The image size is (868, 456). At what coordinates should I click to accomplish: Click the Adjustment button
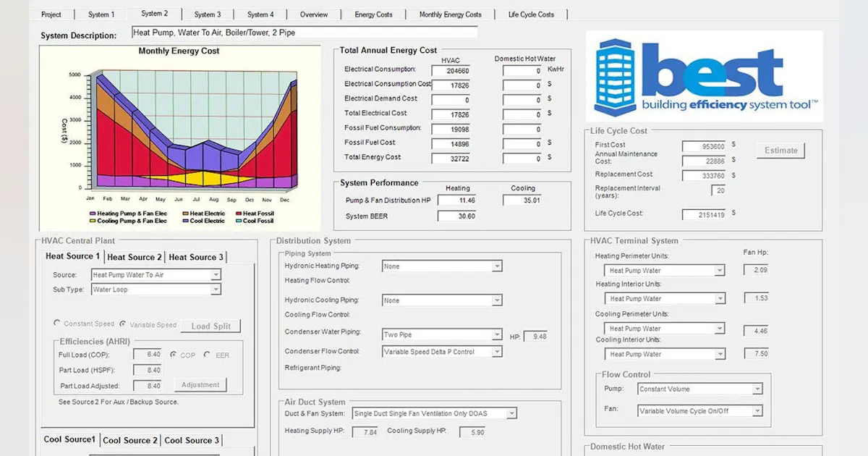click(200, 385)
